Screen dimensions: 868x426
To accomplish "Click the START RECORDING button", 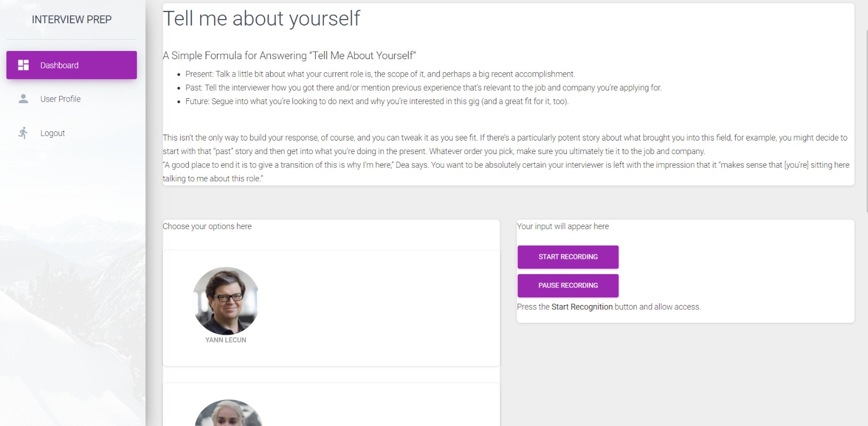I will pyautogui.click(x=568, y=257).
